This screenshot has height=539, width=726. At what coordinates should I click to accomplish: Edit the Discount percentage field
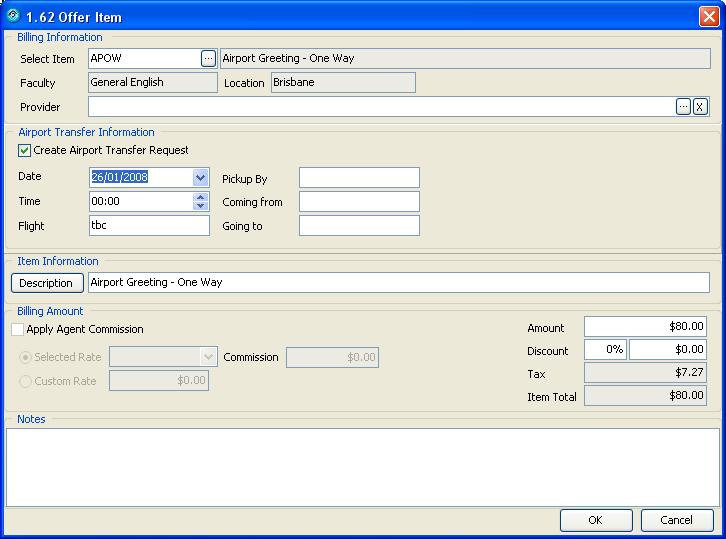click(x=605, y=350)
